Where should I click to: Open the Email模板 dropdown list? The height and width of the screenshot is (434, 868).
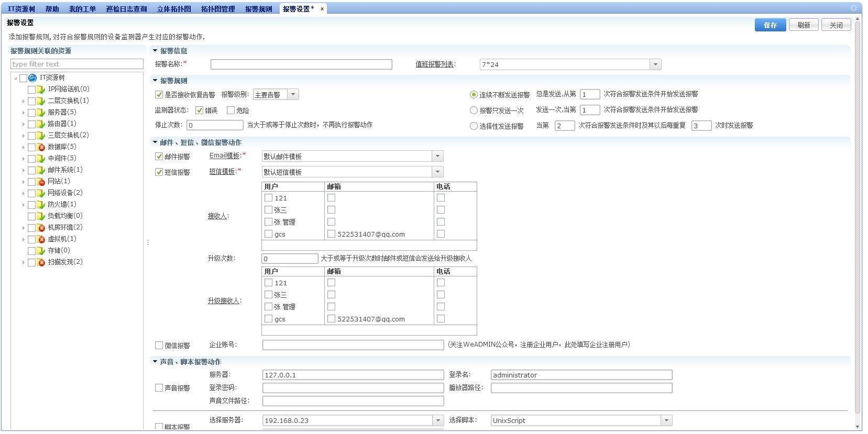437,156
